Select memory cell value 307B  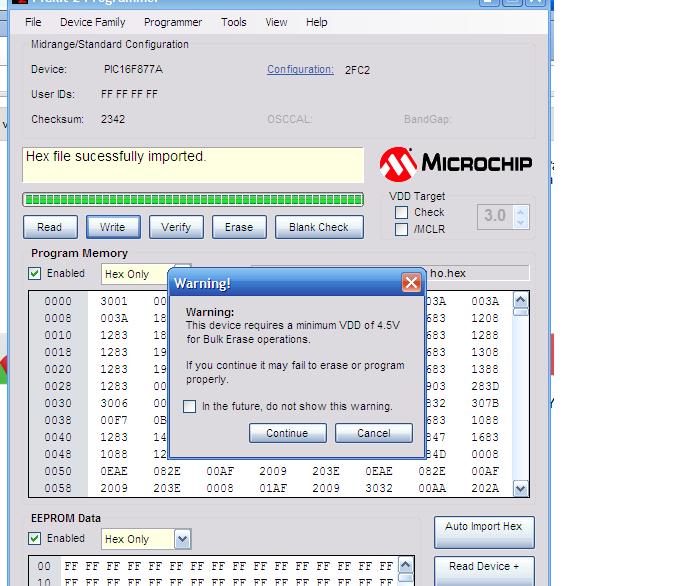point(485,403)
